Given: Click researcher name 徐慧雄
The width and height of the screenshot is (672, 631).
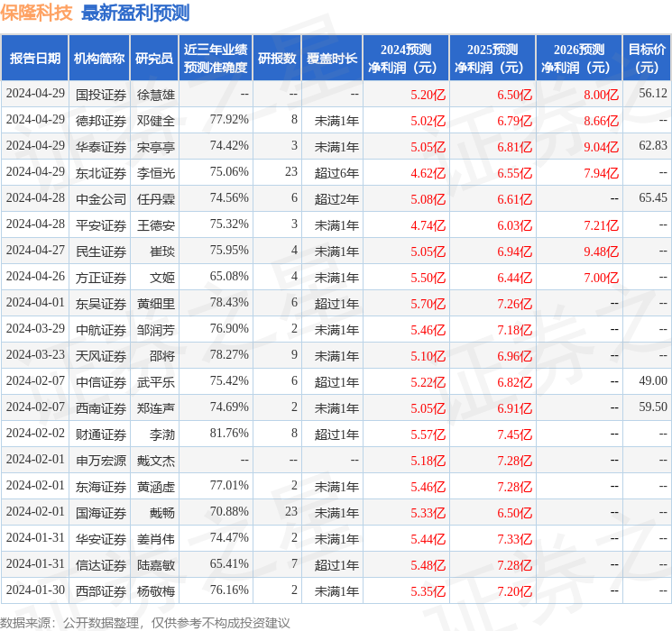Looking at the screenshot, I should coord(155,95).
